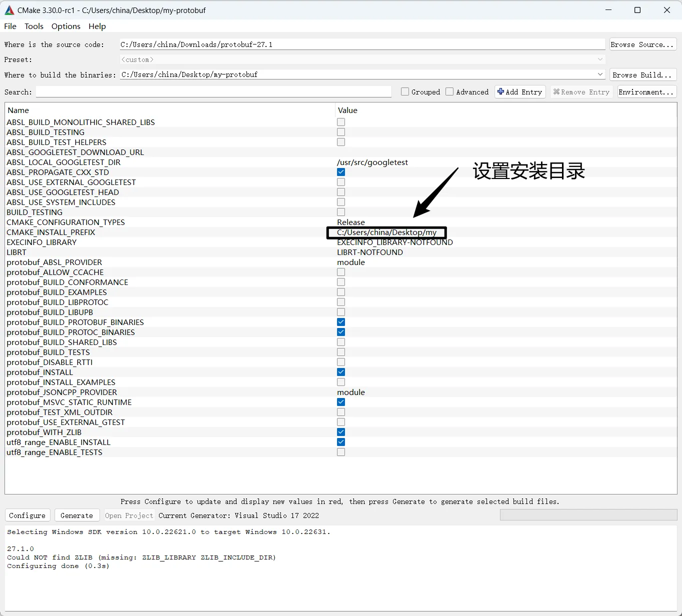Enable protobuf_BUILD_TESTS checkbox
The image size is (682, 616).
[341, 352]
